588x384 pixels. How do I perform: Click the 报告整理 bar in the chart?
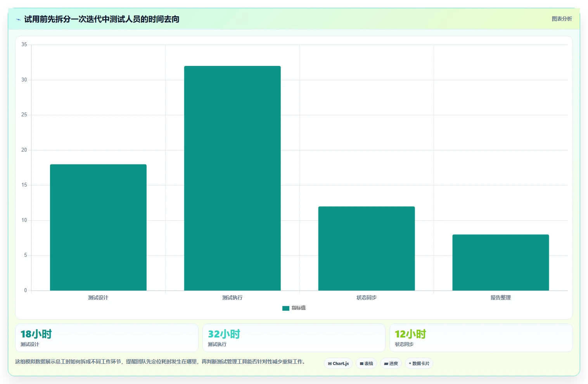501,263
